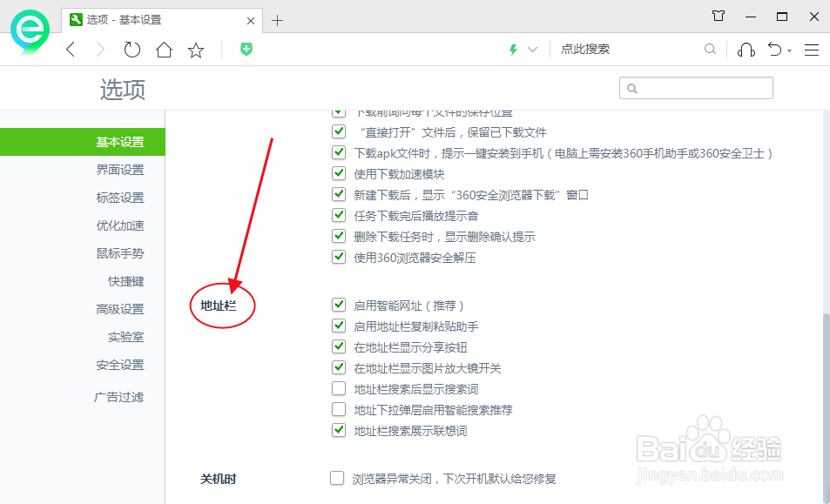Image resolution: width=830 pixels, height=504 pixels.
Task: Switch to the 界面设置 section
Action: coord(119,169)
